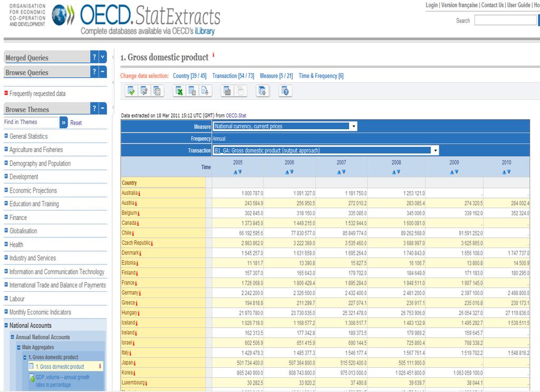Click the Italy 2010 value 1 548 816.2
This screenshot has height=392, width=540.
(x=519, y=353)
